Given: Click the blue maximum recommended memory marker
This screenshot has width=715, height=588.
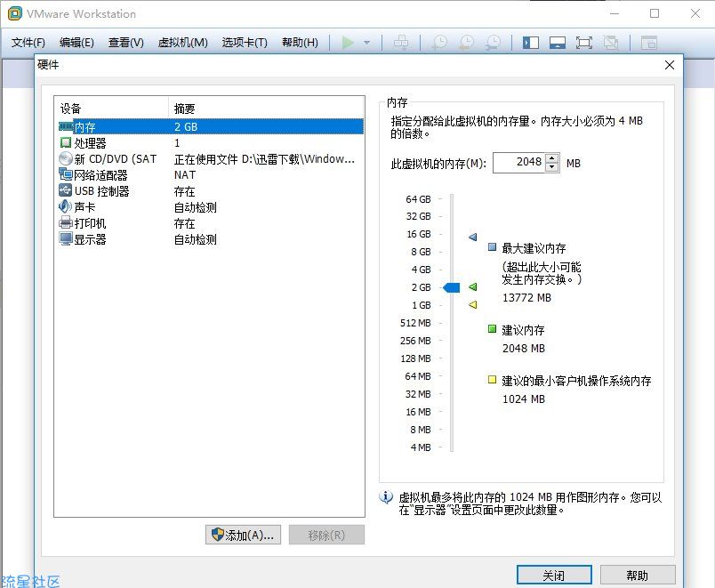Looking at the screenshot, I should [x=473, y=237].
